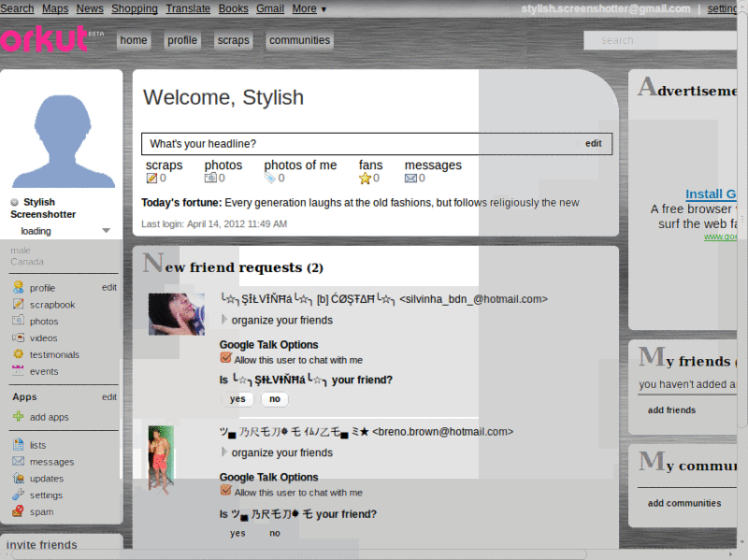Expand organize your friends for breno.brown request

(224, 452)
